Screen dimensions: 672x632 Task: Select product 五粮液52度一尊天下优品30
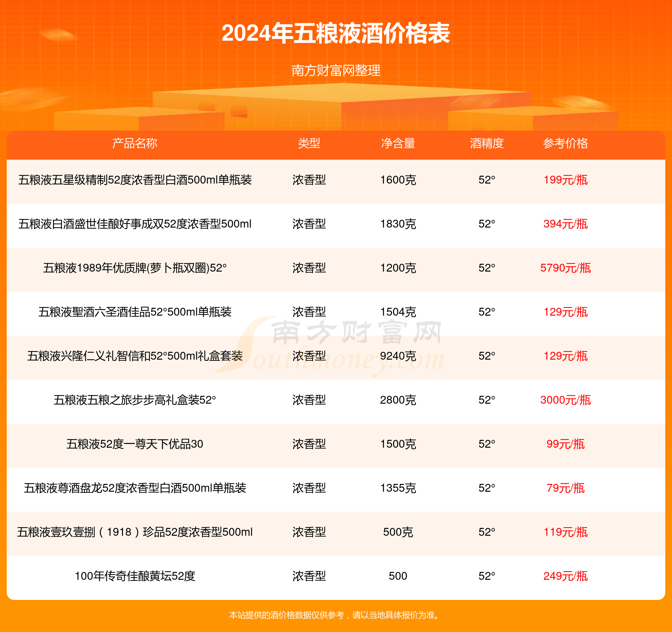point(135,444)
